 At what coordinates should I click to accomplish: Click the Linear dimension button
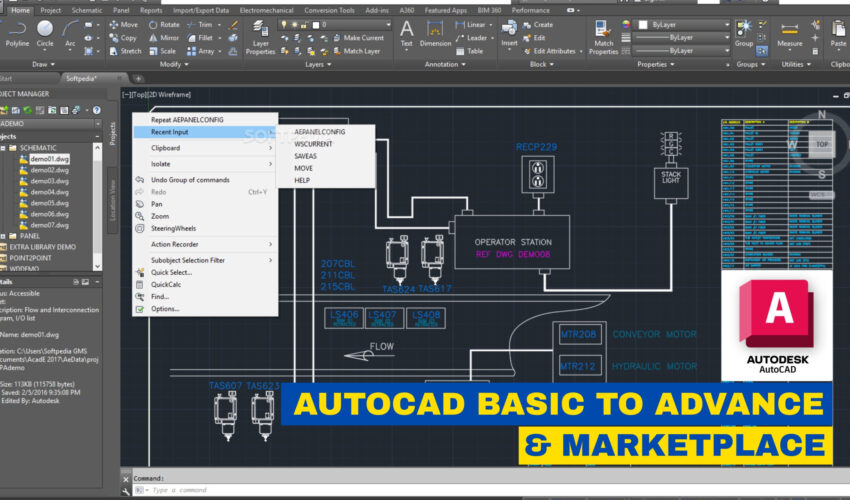[471, 24]
